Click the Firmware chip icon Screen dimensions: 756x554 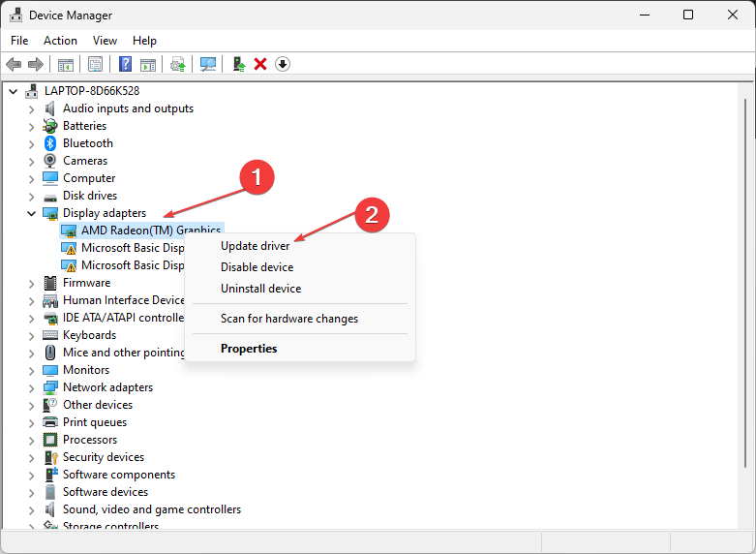50,283
